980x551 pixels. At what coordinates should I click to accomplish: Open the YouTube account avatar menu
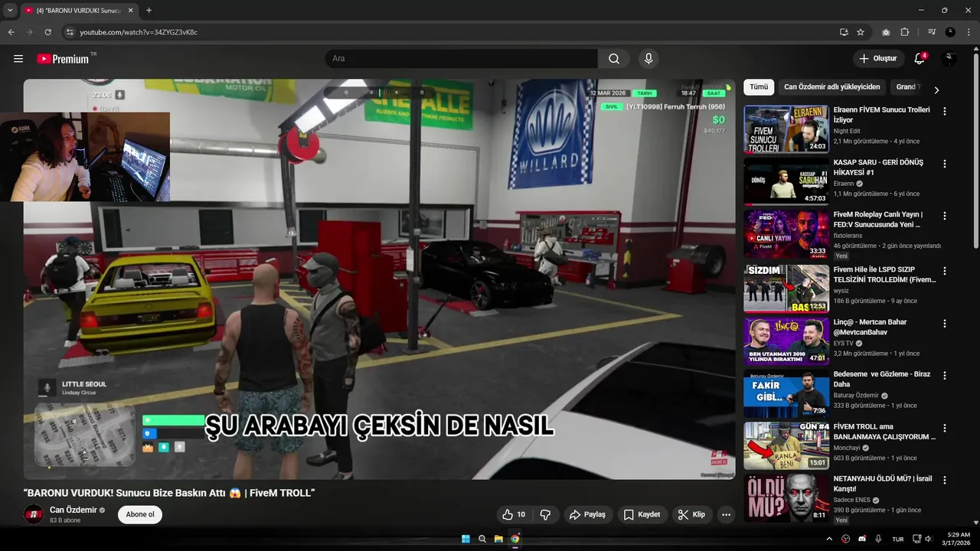click(x=949, y=59)
